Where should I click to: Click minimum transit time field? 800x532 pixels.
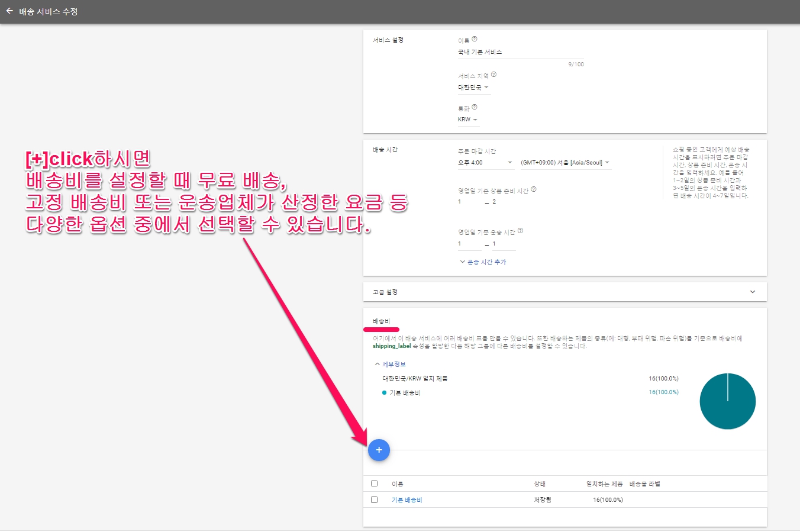pyautogui.click(x=470, y=244)
